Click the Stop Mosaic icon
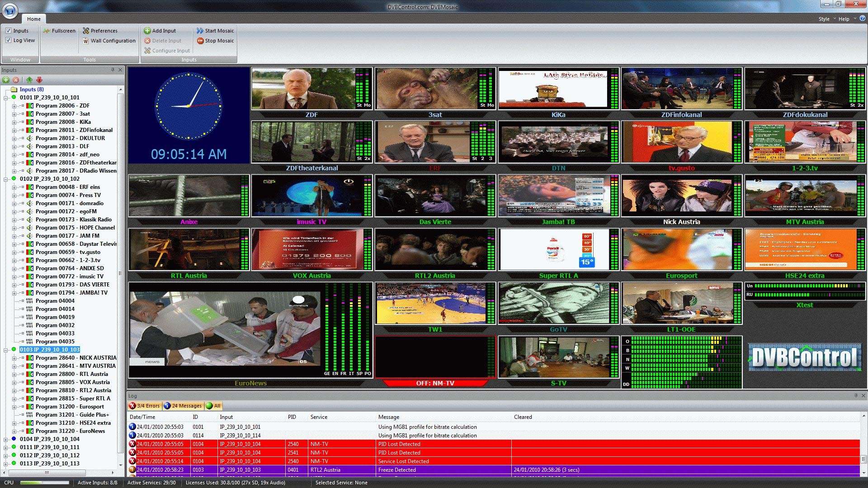The width and height of the screenshot is (868, 488). (200, 41)
